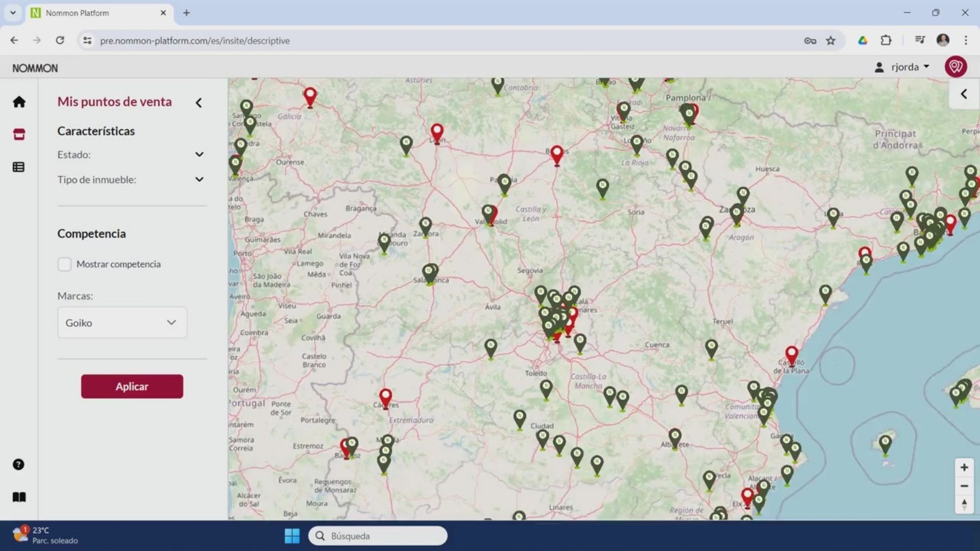Click the right-side map panel chevron
980x551 pixels.
(x=964, y=94)
